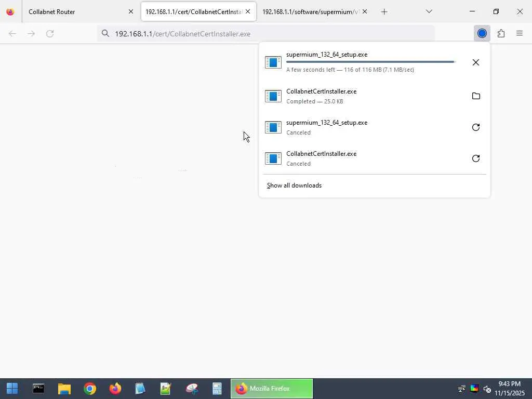
Task: Retry the canceled CollabnetCertInstaller.exe download
Action: [x=476, y=158]
